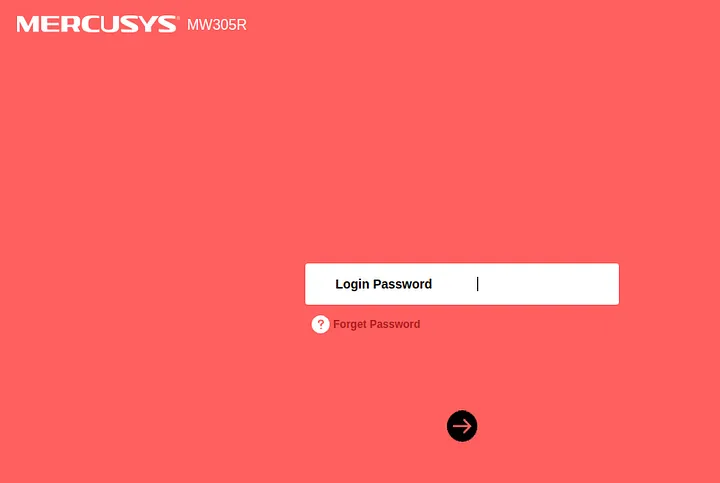This screenshot has height=483, width=720.
Task: Click the MERCUSYS brand wordmark in header
Action: (x=98, y=24)
